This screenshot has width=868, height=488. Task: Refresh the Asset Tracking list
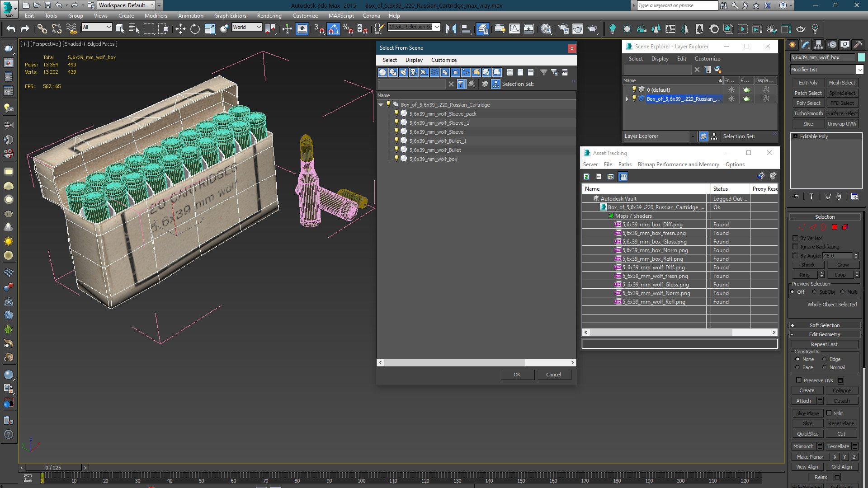[586, 177]
